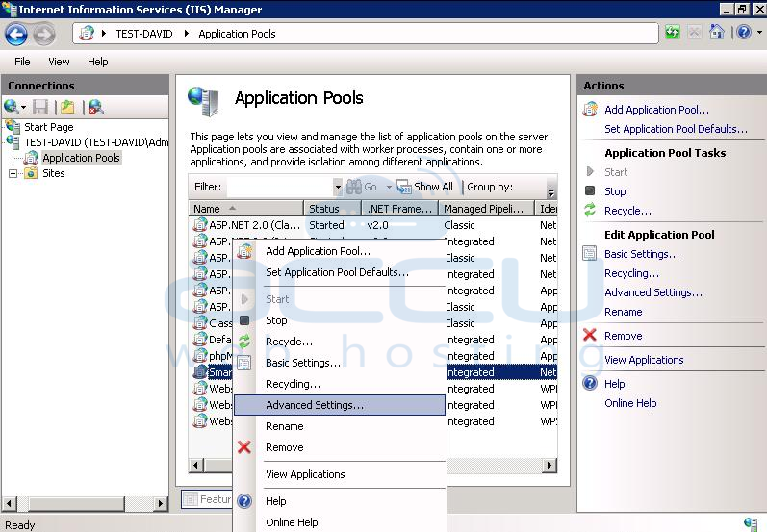Screen dimensions: 767x532
Task: Open the Help icon dropdown arrow in toolbar
Action: click(759, 33)
